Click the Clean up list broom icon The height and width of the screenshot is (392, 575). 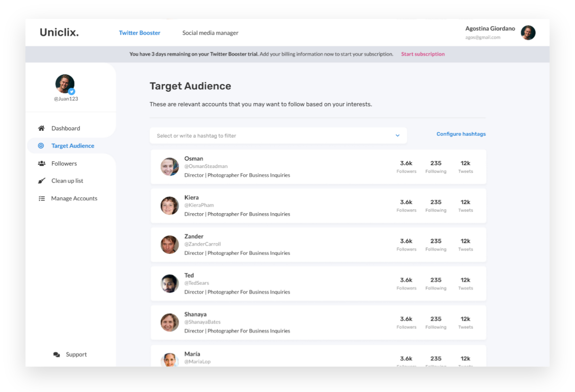[42, 181]
